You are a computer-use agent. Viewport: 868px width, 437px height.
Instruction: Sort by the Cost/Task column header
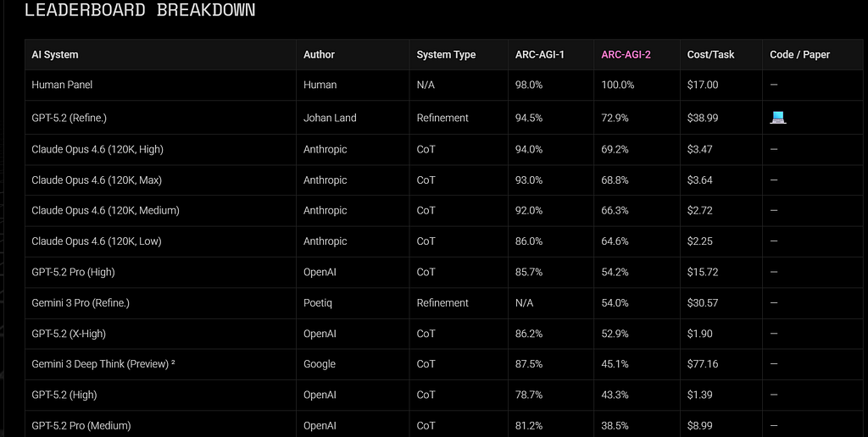[x=711, y=54]
